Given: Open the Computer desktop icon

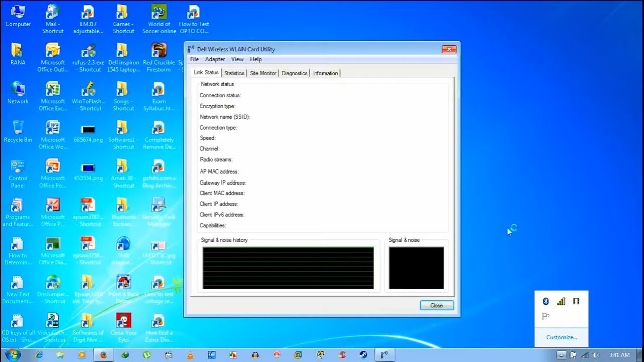Looking at the screenshot, I should 18,16.
